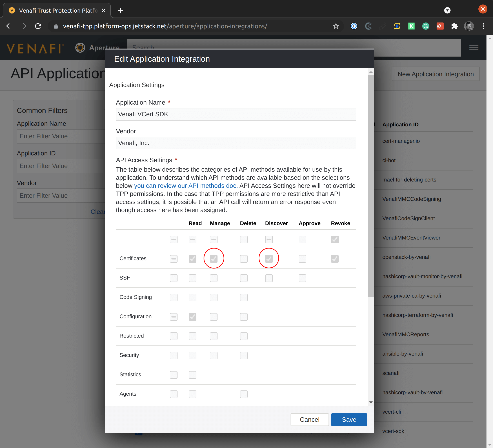Toggle Certificates Manage checkbox
The image size is (493, 448).
pyautogui.click(x=213, y=258)
